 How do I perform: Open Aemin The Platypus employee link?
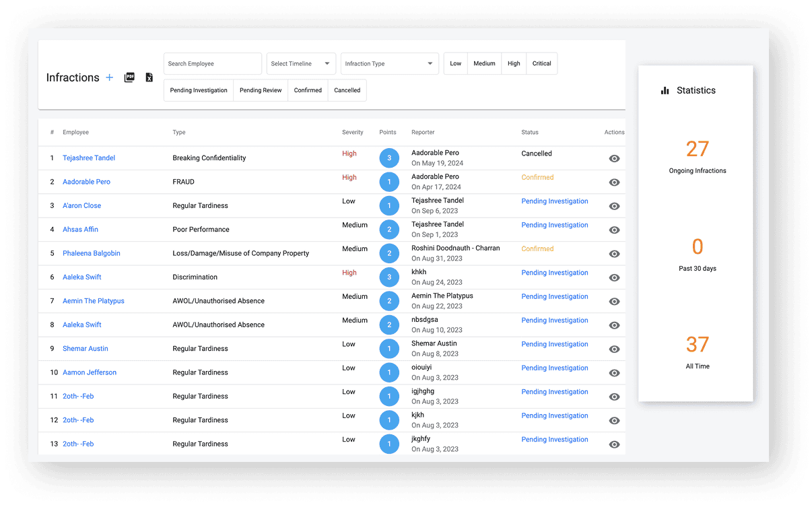click(94, 301)
